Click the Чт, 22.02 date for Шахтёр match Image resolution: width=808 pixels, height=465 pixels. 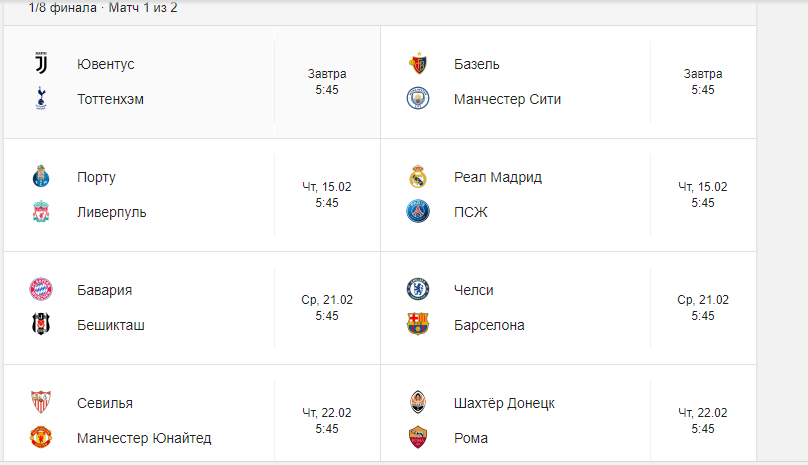pos(703,413)
